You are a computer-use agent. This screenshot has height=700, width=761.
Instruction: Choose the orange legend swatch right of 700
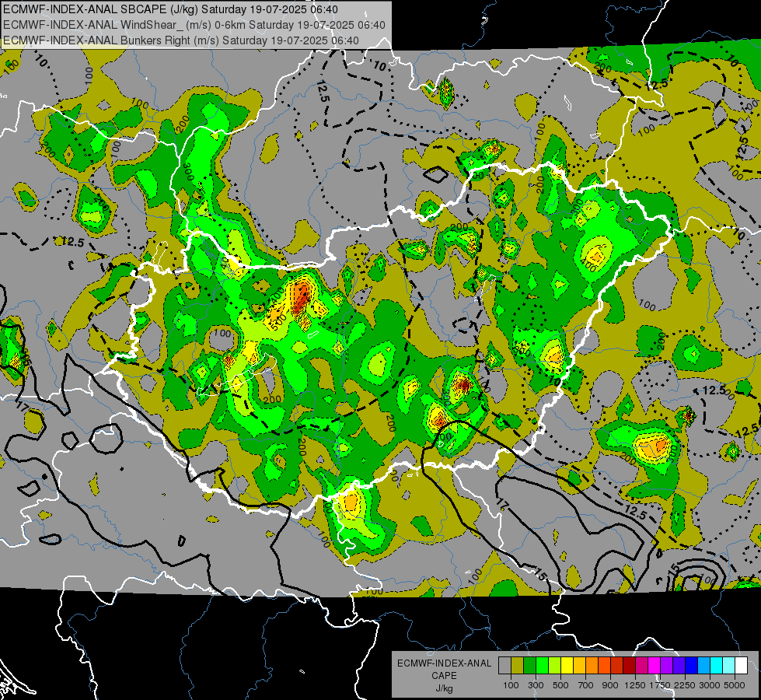[592, 665]
